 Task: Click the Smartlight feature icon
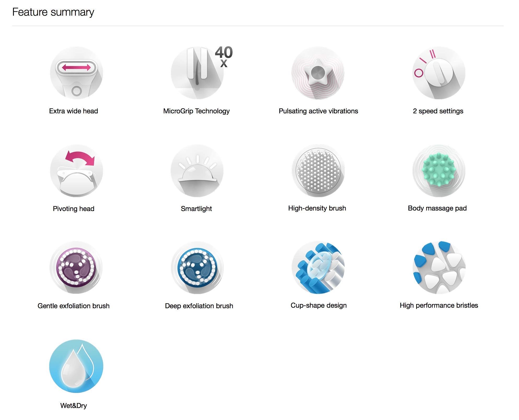197,171
